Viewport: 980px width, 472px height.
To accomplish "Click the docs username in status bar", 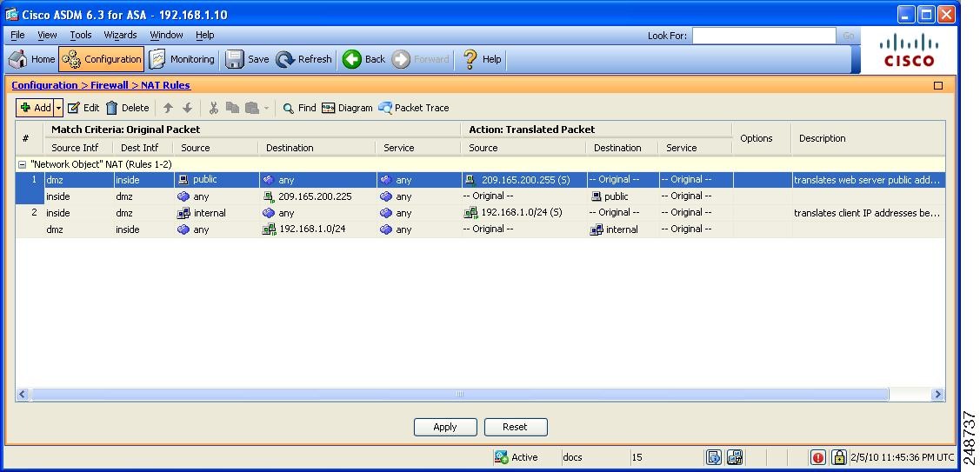I will tap(572, 457).
